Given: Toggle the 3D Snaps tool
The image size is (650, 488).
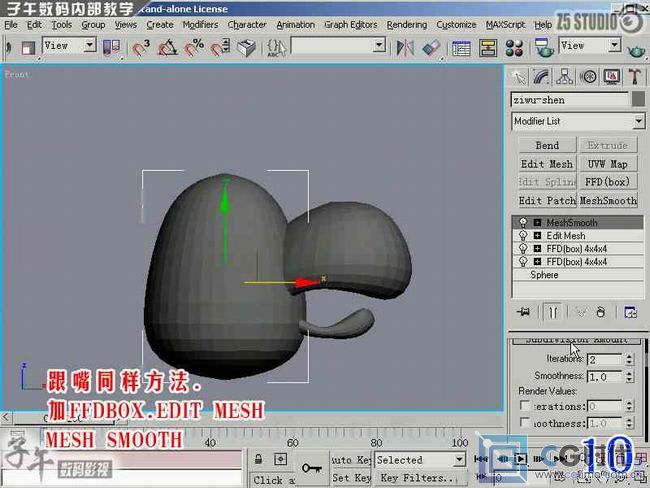Looking at the screenshot, I should tap(141, 47).
